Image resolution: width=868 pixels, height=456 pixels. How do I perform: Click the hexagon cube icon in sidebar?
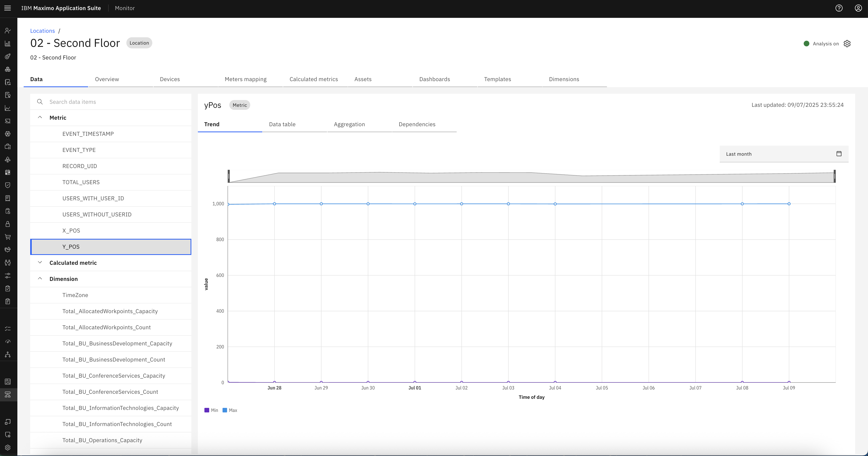(8, 134)
